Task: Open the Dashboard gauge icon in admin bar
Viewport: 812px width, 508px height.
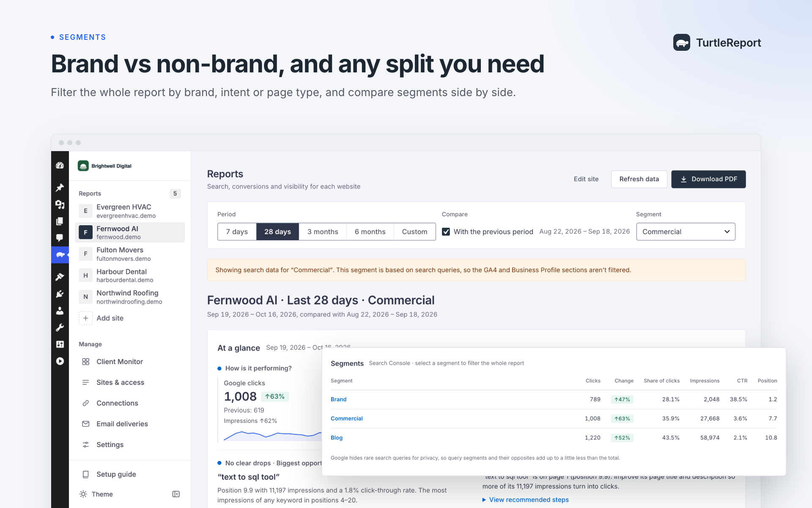Action: coord(60,166)
